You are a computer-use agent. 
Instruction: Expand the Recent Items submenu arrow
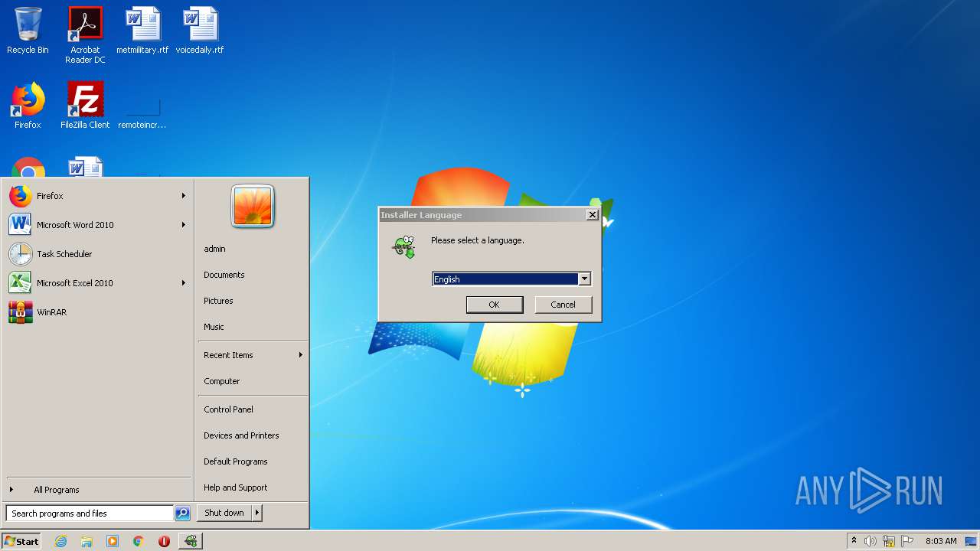301,355
